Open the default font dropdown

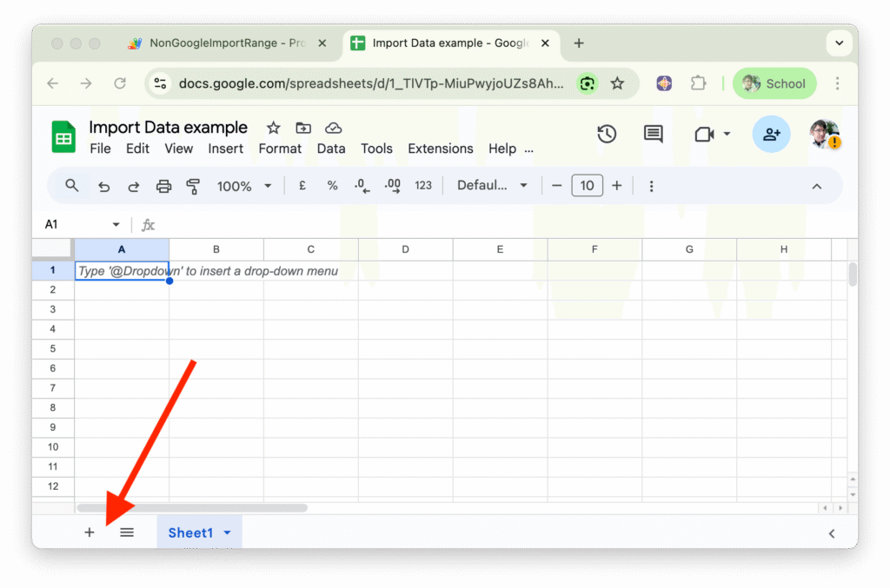[493, 186]
